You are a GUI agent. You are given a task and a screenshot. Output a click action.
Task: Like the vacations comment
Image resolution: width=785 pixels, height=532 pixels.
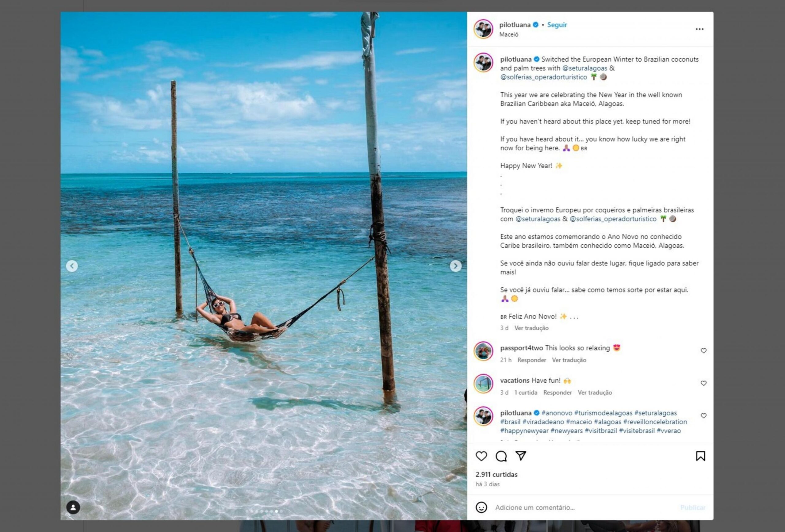704,383
